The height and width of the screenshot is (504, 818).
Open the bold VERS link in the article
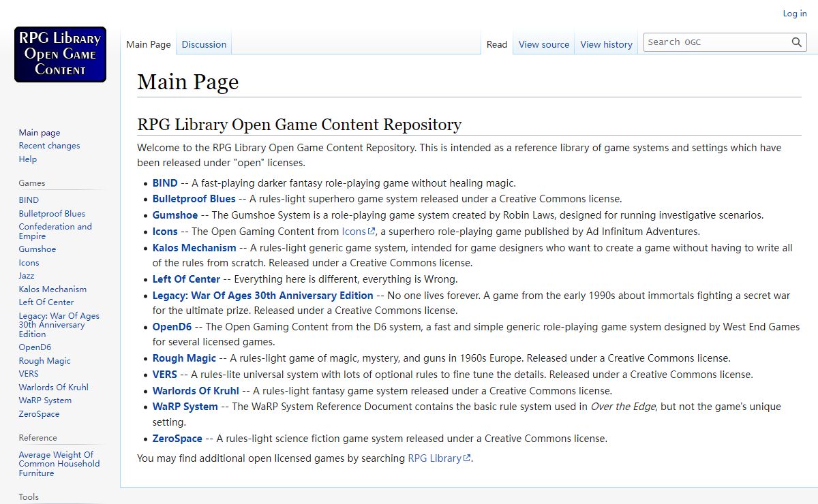pyautogui.click(x=165, y=375)
